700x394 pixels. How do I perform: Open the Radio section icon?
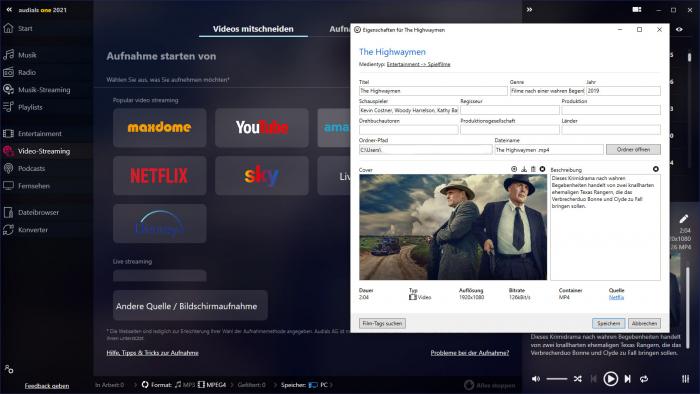click(x=8, y=72)
